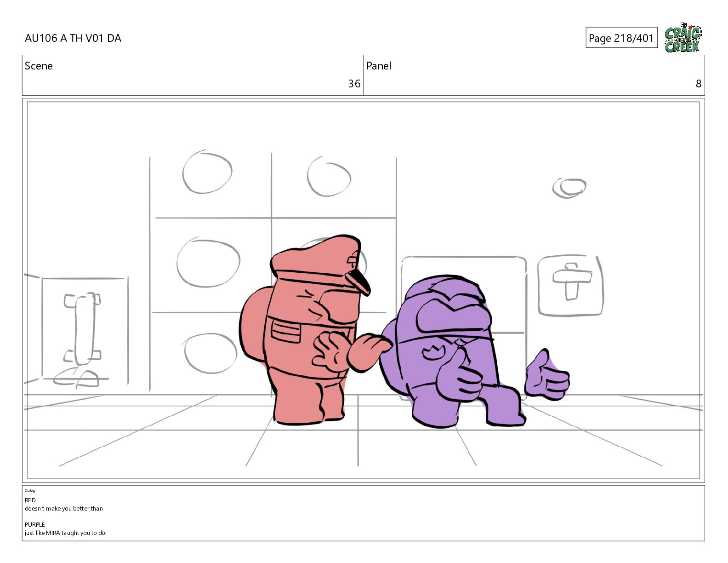Click the RED speaker name
Screen dimensions: 728x563
(30, 500)
